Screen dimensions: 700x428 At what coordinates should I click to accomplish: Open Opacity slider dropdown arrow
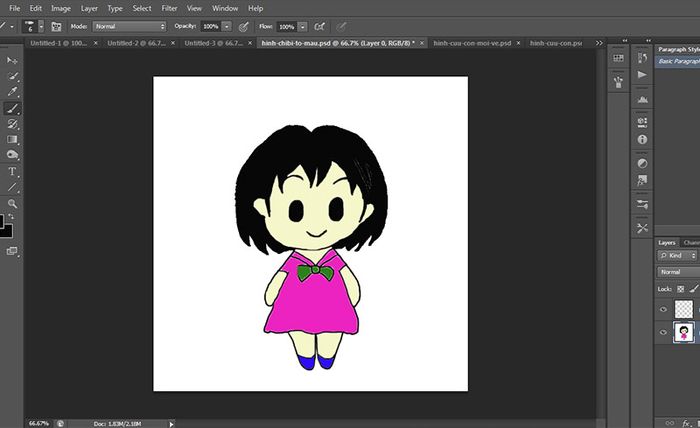[x=227, y=27]
